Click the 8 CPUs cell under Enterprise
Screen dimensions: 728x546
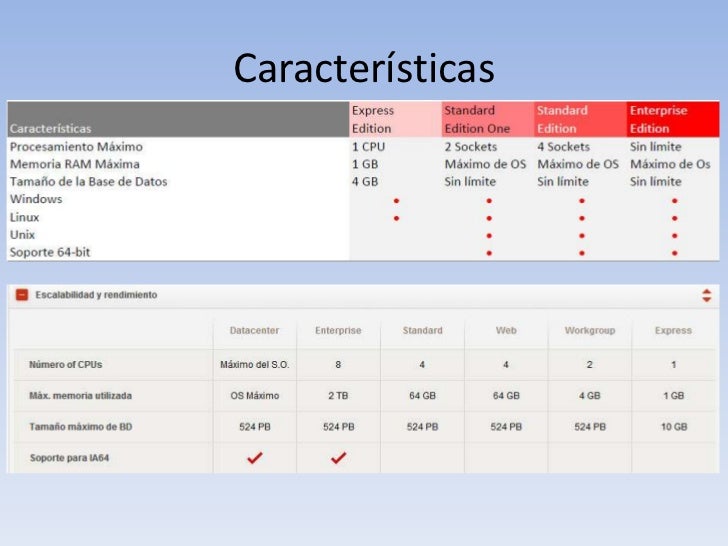pyautogui.click(x=338, y=364)
